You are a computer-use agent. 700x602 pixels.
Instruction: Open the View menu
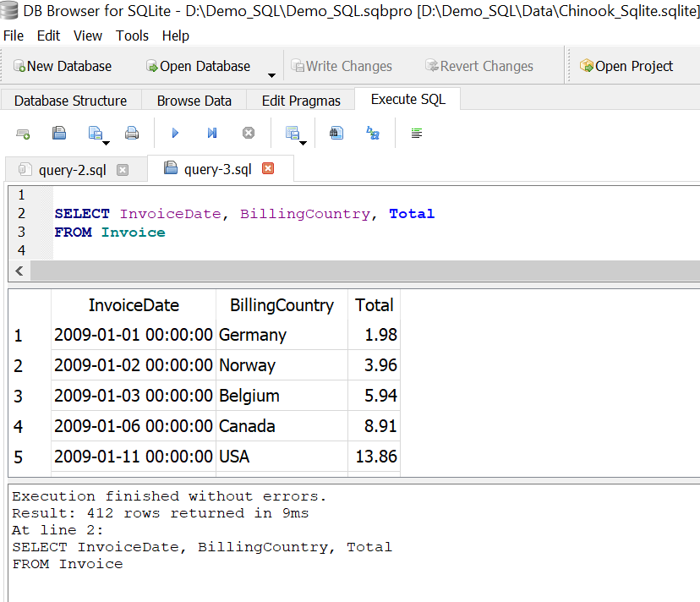(87, 36)
